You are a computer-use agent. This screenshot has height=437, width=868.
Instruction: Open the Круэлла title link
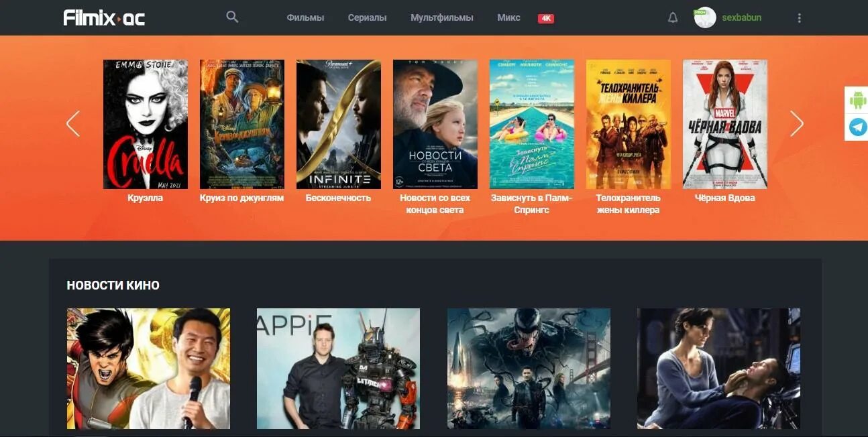pos(146,198)
